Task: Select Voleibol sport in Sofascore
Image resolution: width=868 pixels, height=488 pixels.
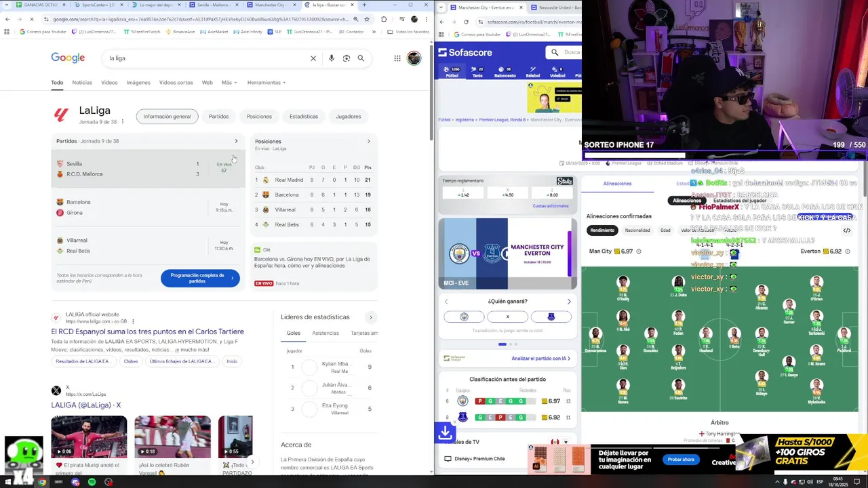Action: (557, 72)
